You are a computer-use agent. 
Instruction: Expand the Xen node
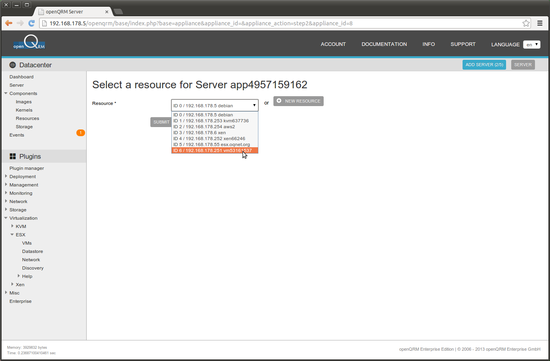point(12,284)
